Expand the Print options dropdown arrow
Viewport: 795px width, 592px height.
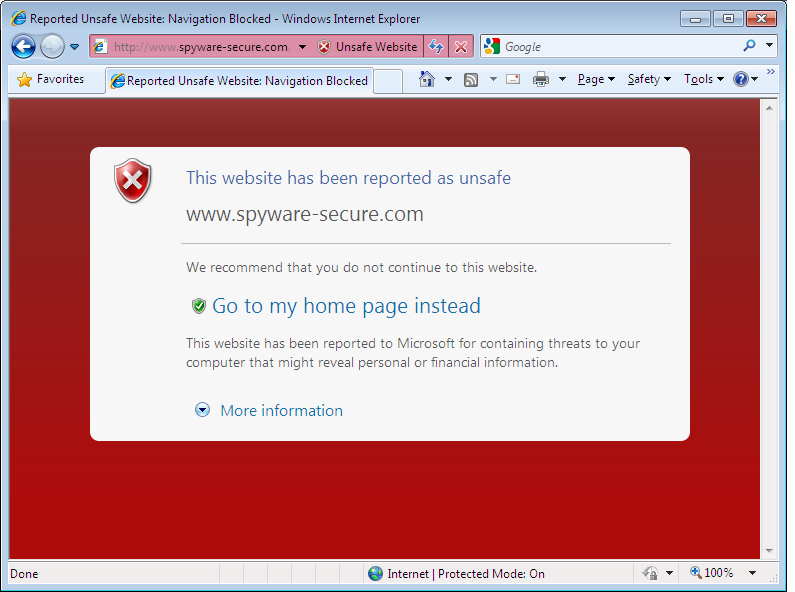(562, 79)
